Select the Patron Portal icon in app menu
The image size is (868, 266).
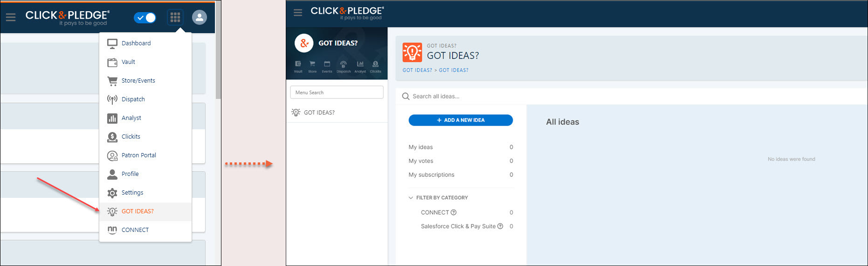tap(112, 155)
